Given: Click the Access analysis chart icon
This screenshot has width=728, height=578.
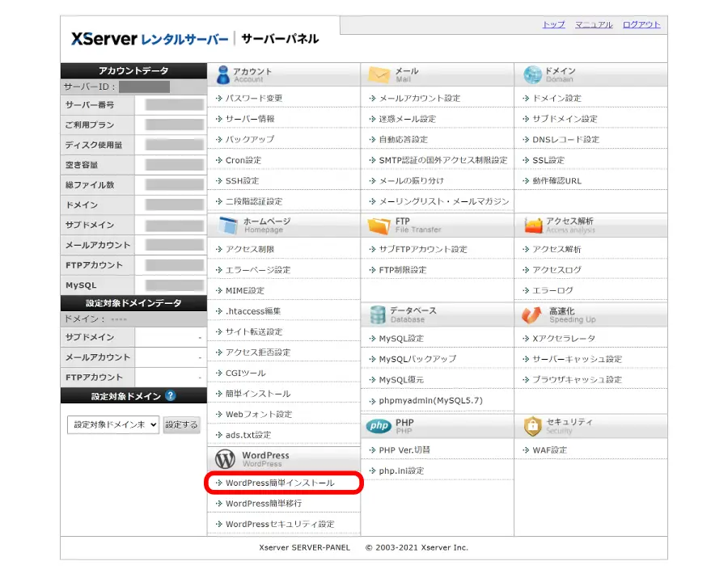Looking at the screenshot, I should tap(532, 226).
